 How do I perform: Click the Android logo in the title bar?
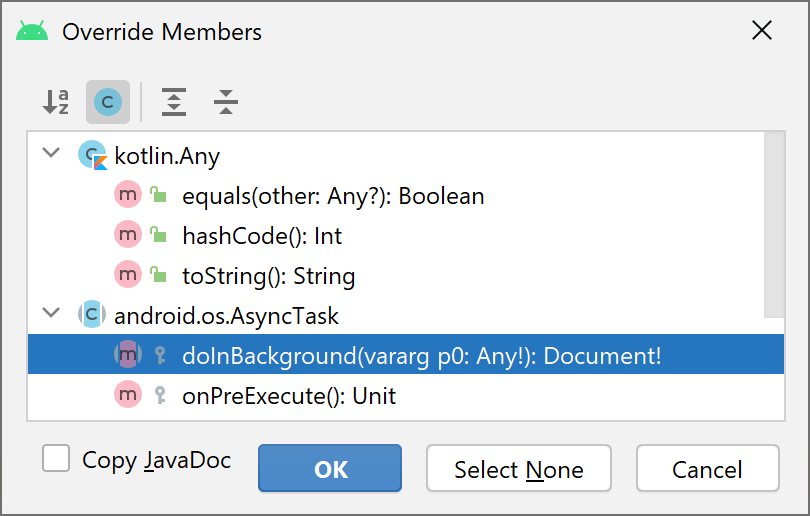[x=32, y=30]
